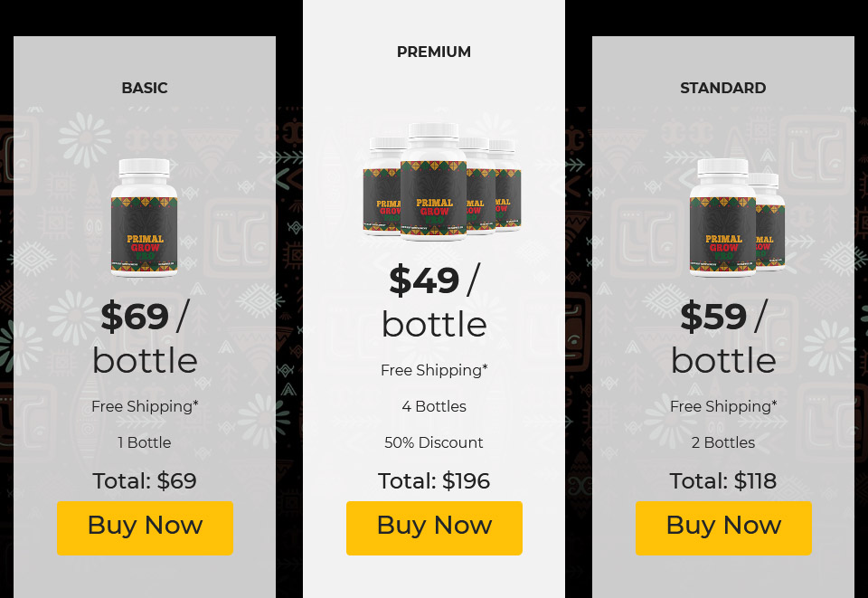This screenshot has height=598, width=868.
Task: Click the $69 / bottle price
Action: pyautogui.click(x=145, y=337)
